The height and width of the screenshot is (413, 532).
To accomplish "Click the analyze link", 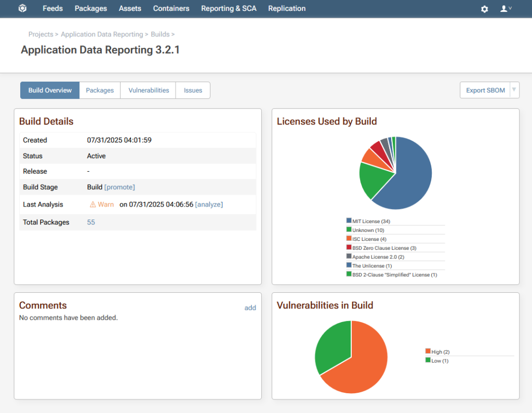I will click(209, 204).
